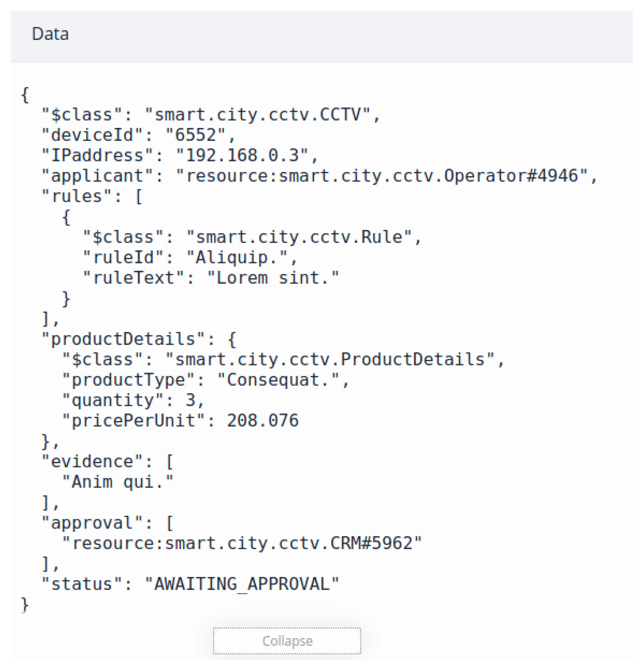Click the Data panel header
Viewport: 644px width, 665px height.
(50, 34)
